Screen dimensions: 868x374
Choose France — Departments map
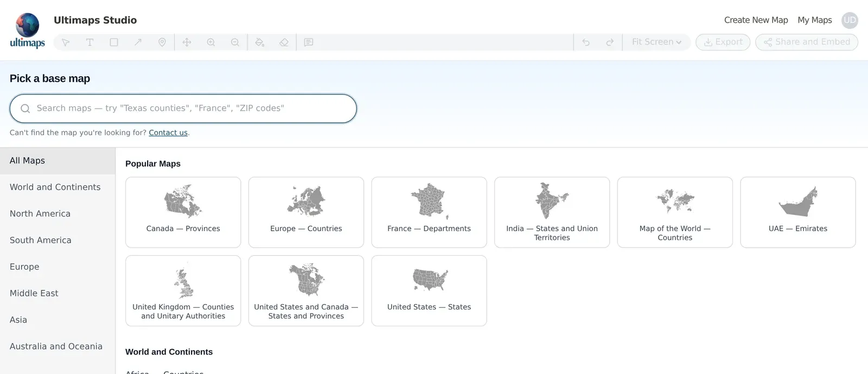[x=429, y=212]
